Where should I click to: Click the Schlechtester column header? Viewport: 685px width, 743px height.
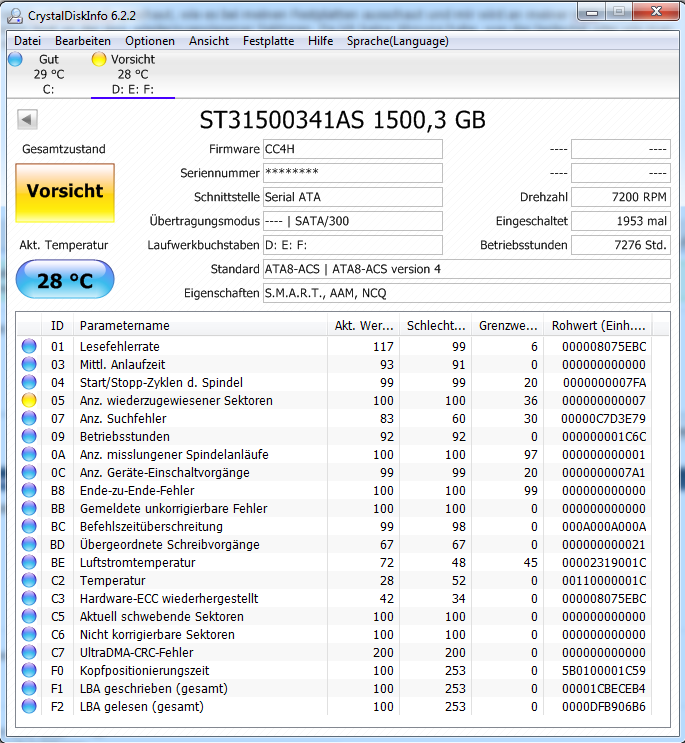[435, 326]
